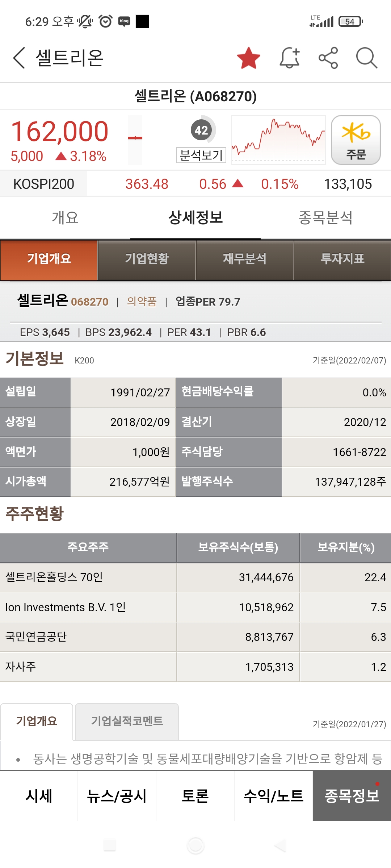Image resolution: width=391 pixels, height=868 pixels.
Task: Open stock search magnifier
Action: tap(366, 58)
